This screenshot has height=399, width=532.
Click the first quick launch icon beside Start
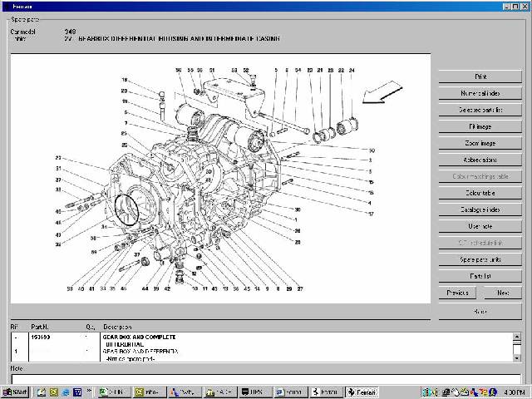(x=42, y=392)
